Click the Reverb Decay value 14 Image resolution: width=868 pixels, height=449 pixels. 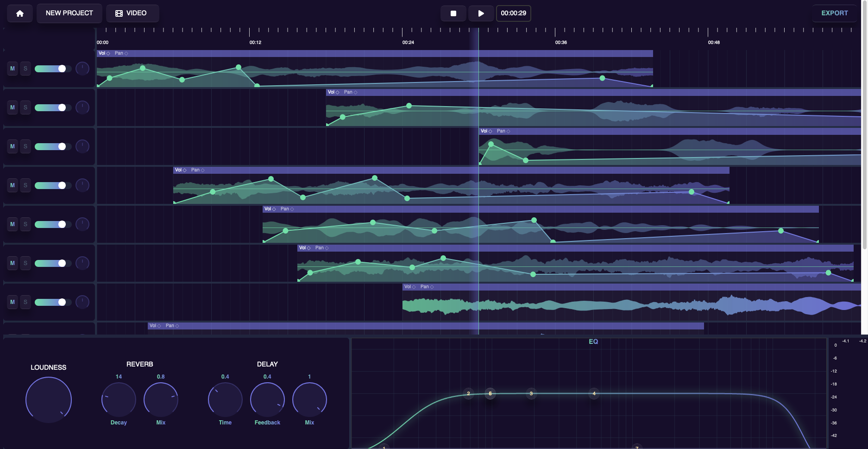119,377
